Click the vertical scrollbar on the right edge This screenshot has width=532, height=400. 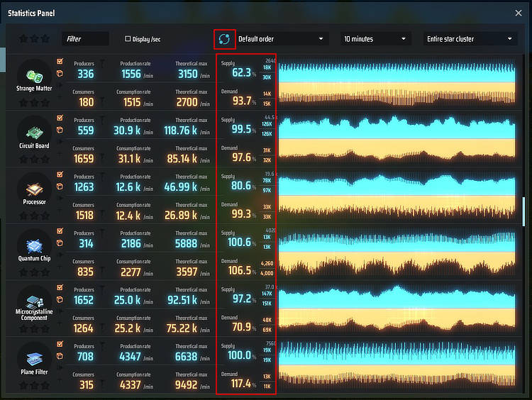tap(523, 212)
